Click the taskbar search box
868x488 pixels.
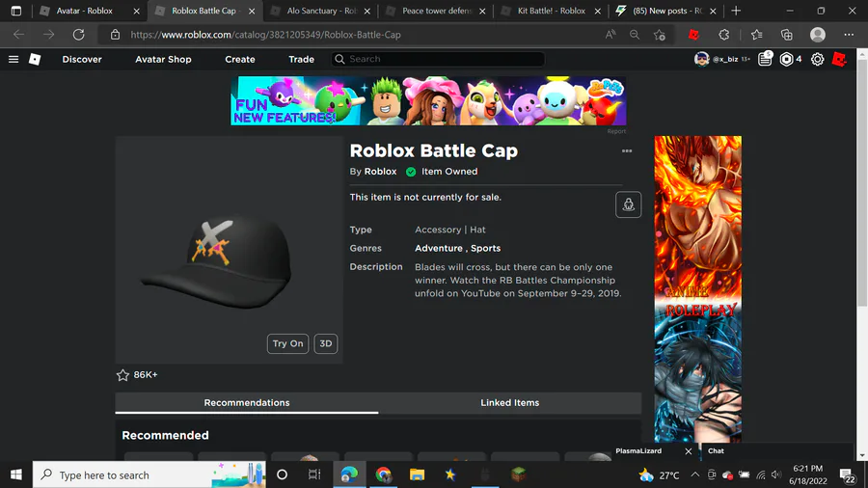click(x=150, y=474)
